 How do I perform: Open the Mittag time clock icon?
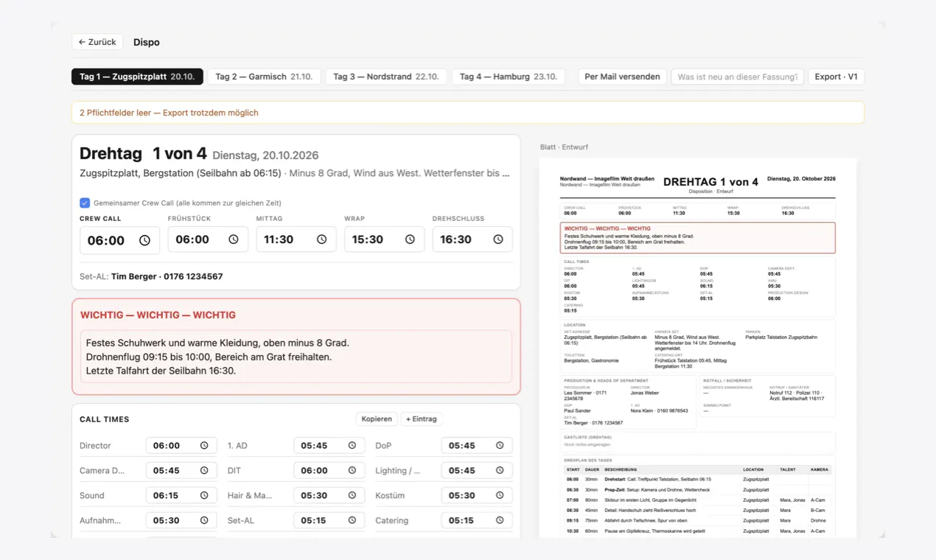[x=321, y=239]
